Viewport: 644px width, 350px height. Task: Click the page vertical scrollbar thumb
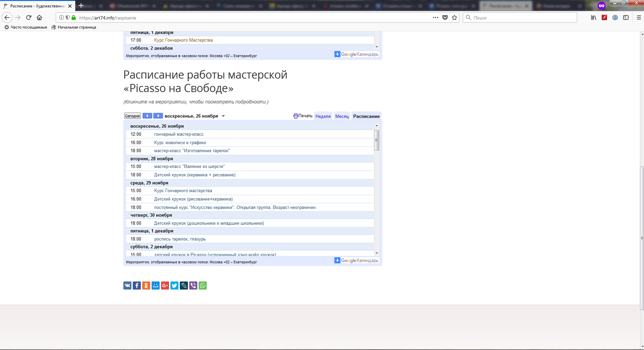[x=642, y=238]
